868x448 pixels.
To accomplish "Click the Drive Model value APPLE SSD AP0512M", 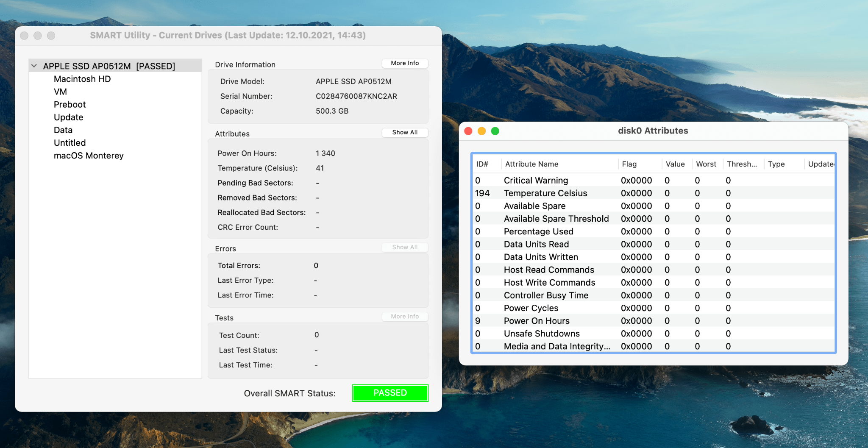I will pos(353,81).
